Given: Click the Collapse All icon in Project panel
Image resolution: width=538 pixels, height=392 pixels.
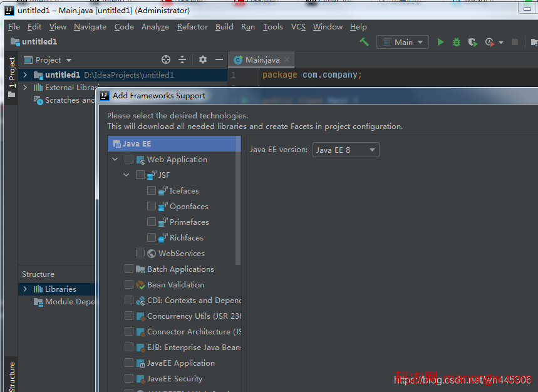Looking at the screenshot, I should (x=182, y=59).
